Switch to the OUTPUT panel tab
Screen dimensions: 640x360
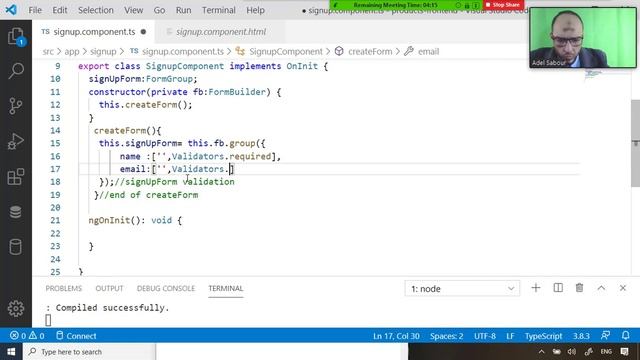[109, 288]
